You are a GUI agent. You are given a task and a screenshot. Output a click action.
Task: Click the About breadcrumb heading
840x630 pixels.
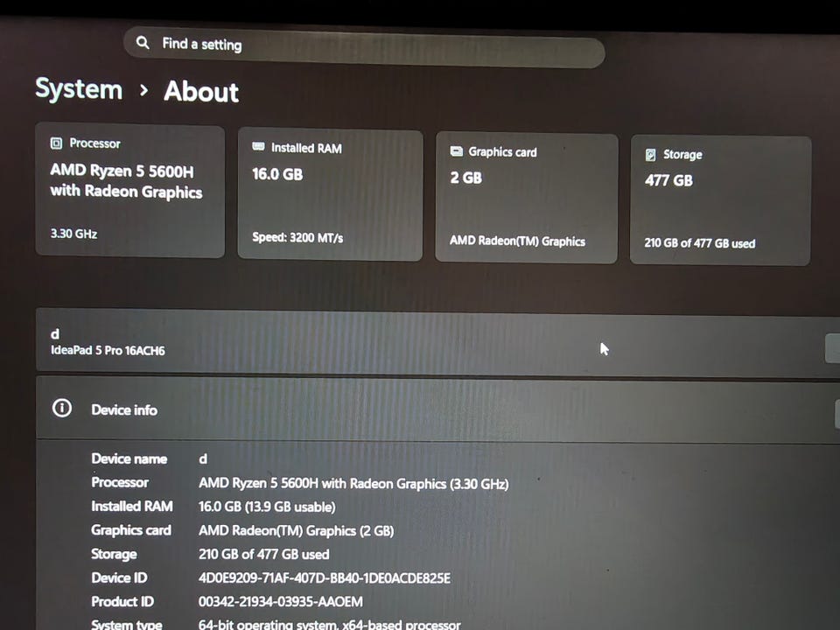pyautogui.click(x=201, y=91)
